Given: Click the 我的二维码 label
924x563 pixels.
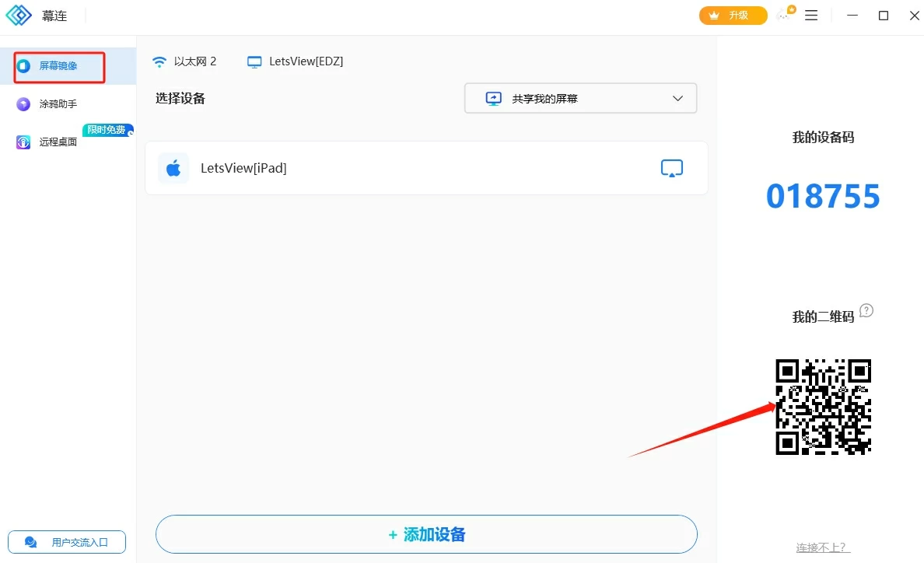Looking at the screenshot, I should click(823, 316).
